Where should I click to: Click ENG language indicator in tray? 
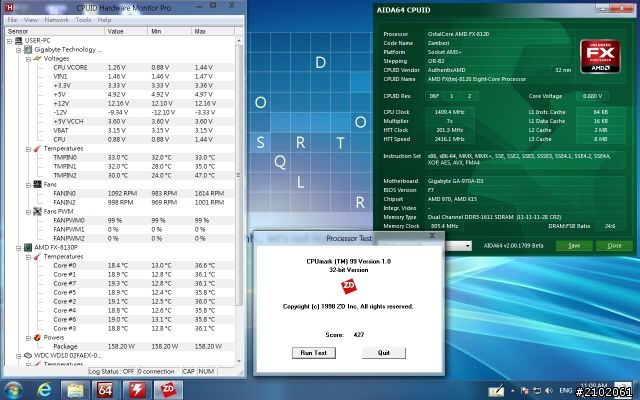click(566, 391)
